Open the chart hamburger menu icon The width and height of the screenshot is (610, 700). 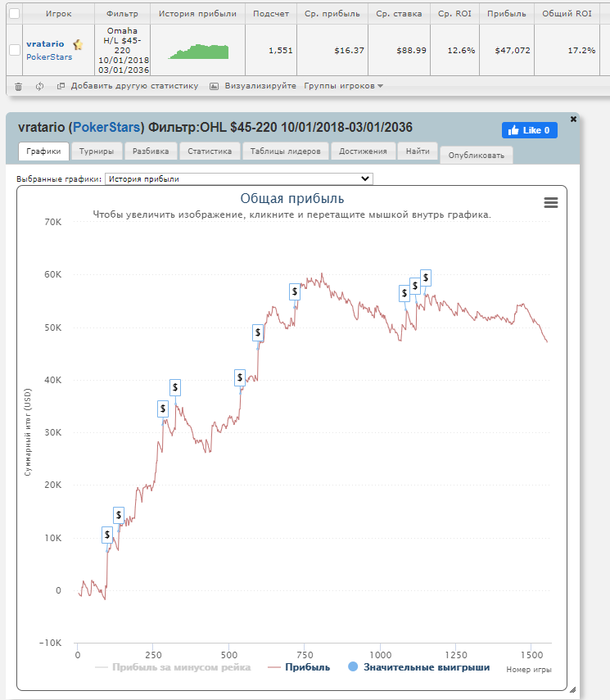[551, 203]
